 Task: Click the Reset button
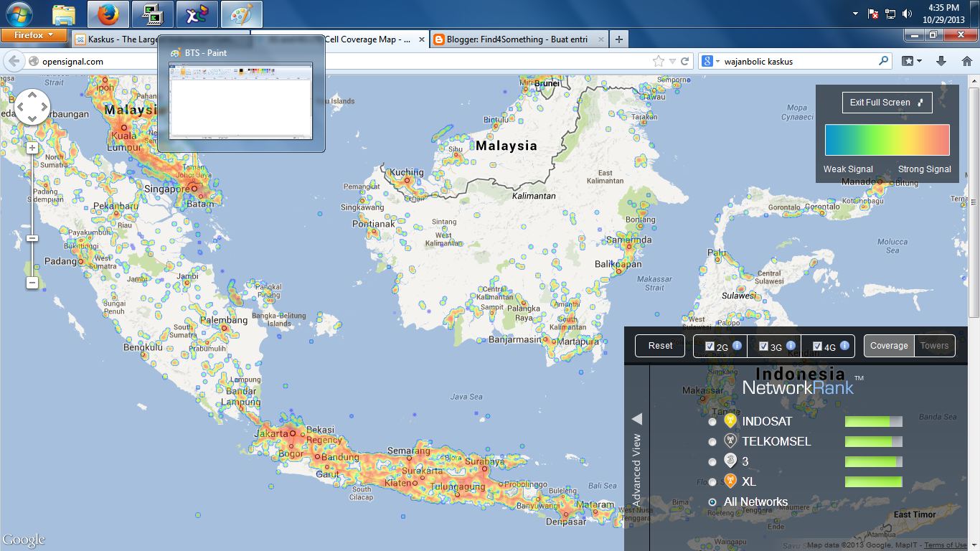click(661, 346)
